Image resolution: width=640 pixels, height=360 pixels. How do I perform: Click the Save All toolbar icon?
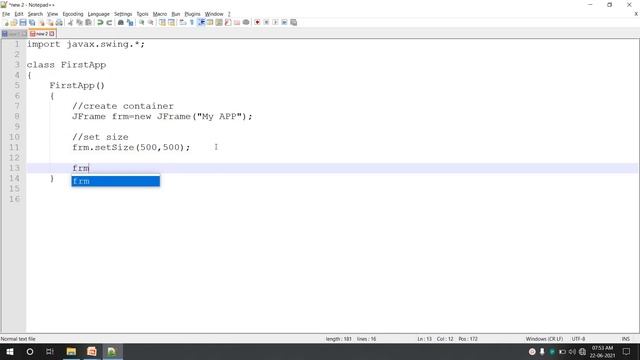tap(32, 23)
